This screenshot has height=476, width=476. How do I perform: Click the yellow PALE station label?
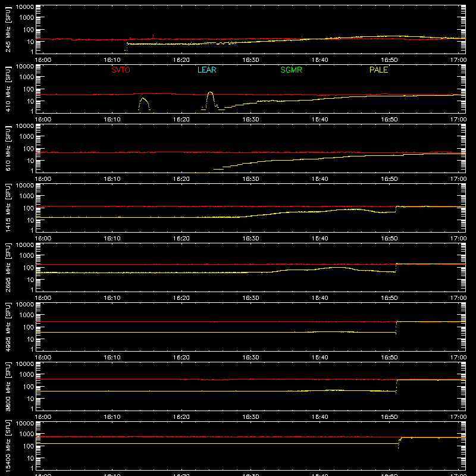click(x=378, y=70)
